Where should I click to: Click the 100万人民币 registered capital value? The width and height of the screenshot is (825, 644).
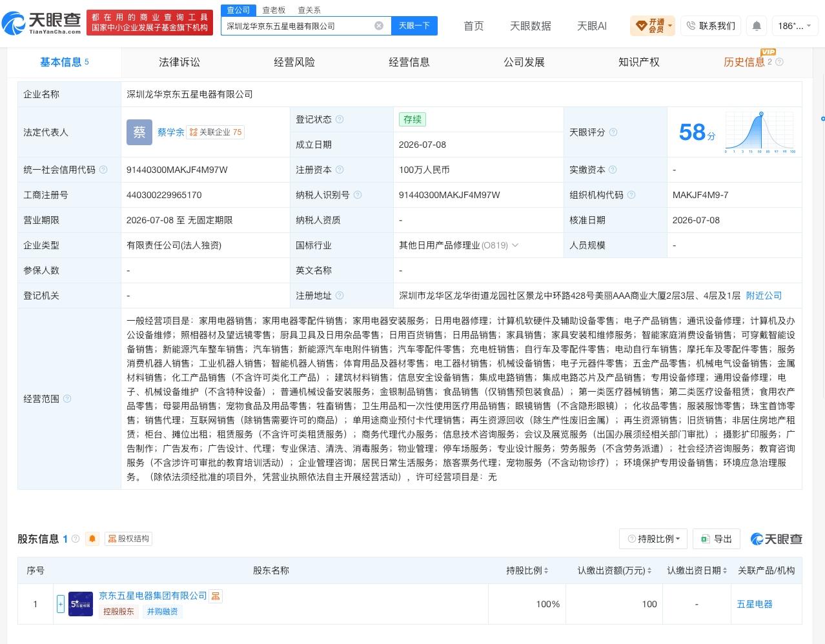coord(424,170)
